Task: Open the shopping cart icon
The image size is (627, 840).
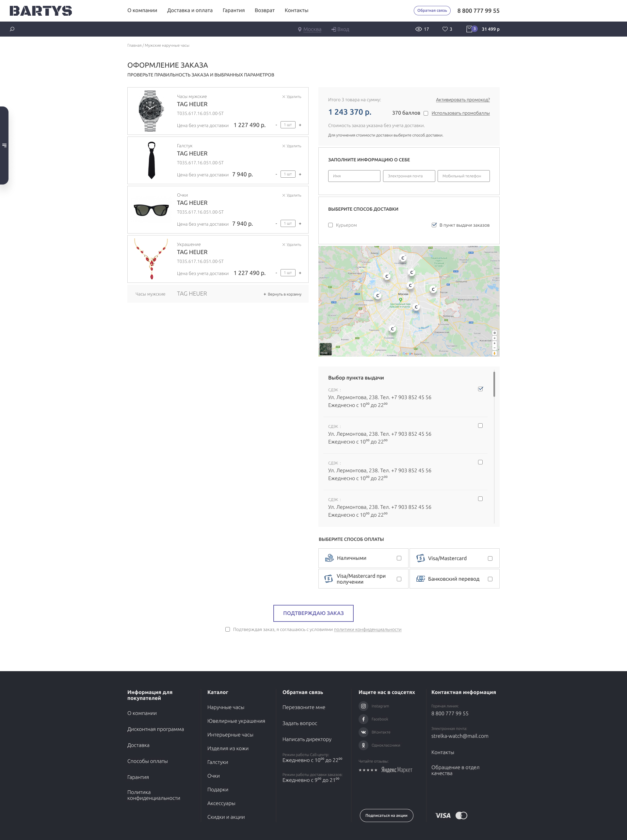Action: point(469,29)
